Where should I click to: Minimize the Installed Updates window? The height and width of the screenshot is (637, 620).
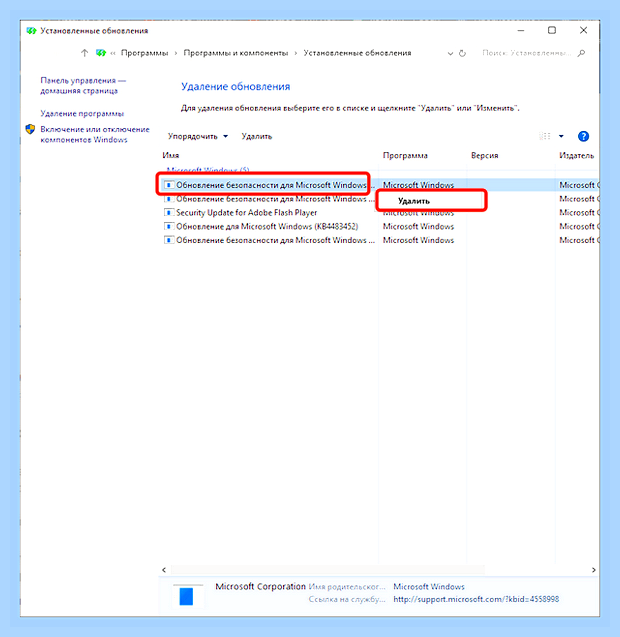(521, 30)
